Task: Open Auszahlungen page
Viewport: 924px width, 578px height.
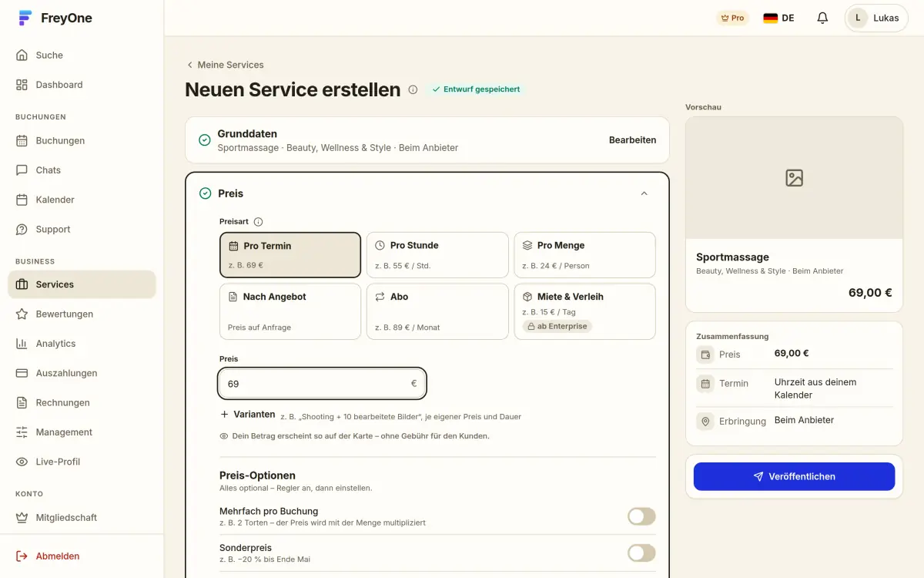Action: pos(82,373)
